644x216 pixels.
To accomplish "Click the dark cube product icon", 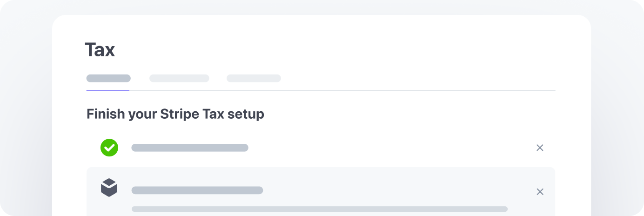I will tap(109, 188).
